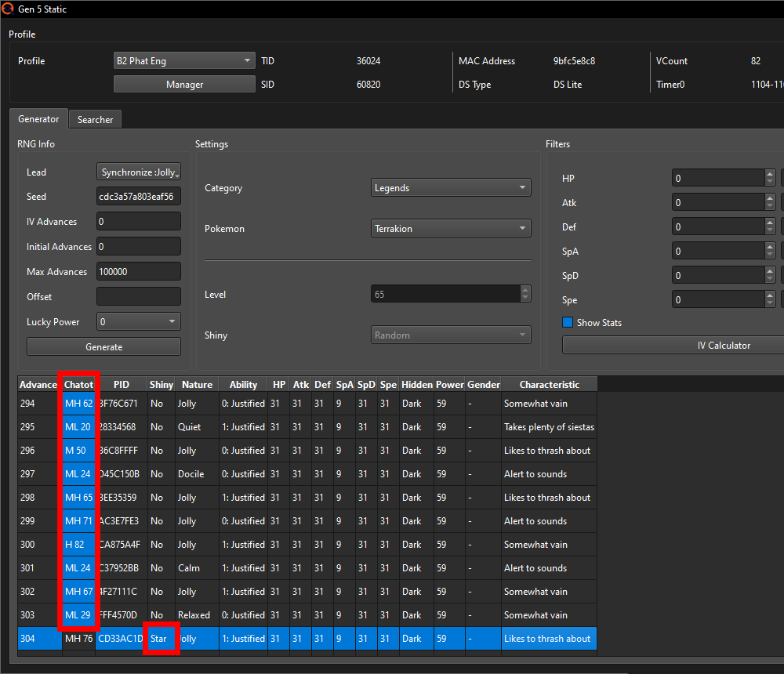Select the Generator tab
The height and width of the screenshot is (674, 784).
38,119
